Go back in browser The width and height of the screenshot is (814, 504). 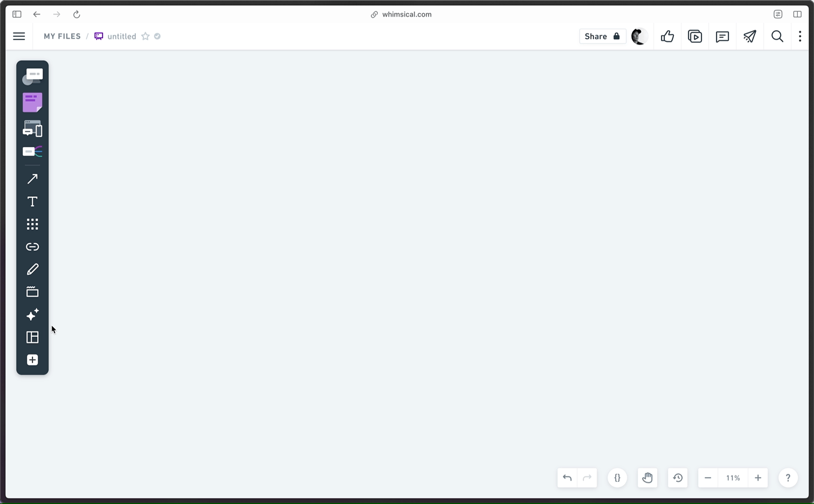coord(37,15)
